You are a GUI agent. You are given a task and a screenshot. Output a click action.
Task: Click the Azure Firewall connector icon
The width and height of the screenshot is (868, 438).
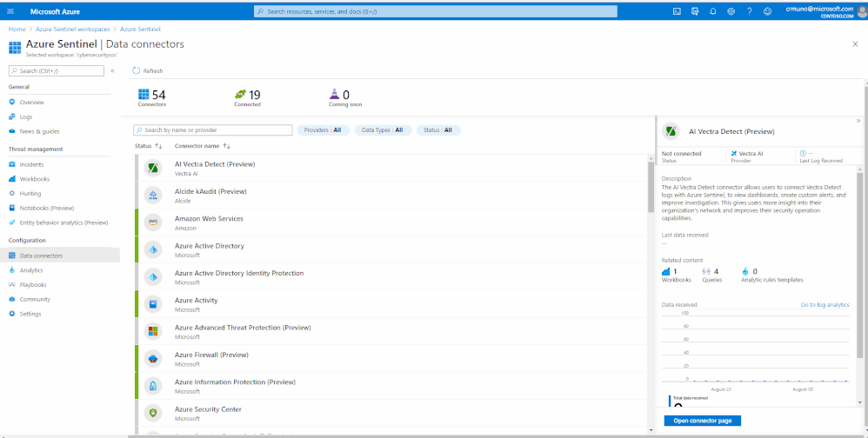[x=153, y=358]
